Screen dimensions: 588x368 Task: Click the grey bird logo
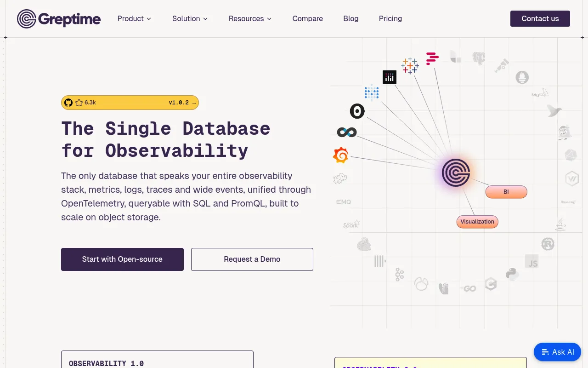pyautogui.click(x=554, y=110)
